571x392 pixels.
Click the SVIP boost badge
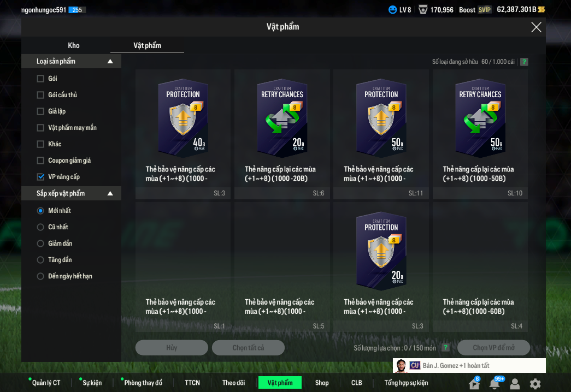pyautogui.click(x=484, y=10)
